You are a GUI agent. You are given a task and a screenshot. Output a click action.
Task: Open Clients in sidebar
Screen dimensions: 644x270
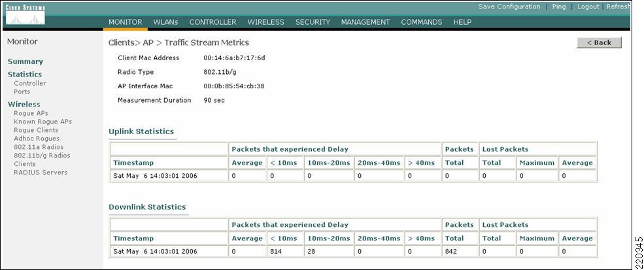pos(25,163)
